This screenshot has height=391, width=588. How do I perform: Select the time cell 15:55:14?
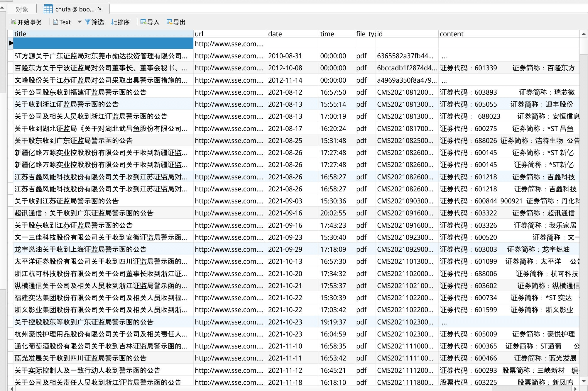337,104
